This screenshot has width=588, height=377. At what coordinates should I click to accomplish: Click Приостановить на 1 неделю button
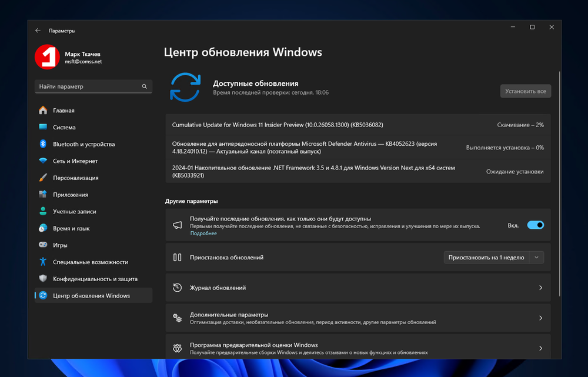[486, 258]
